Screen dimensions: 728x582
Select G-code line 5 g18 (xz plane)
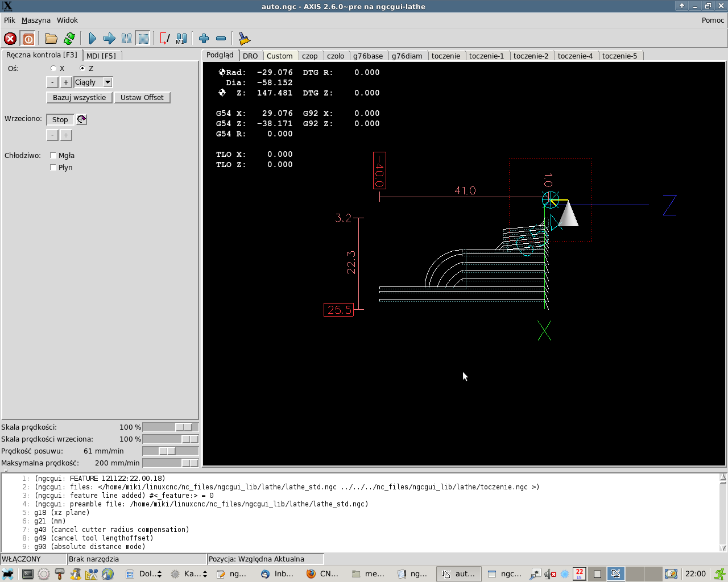[x=61, y=512]
